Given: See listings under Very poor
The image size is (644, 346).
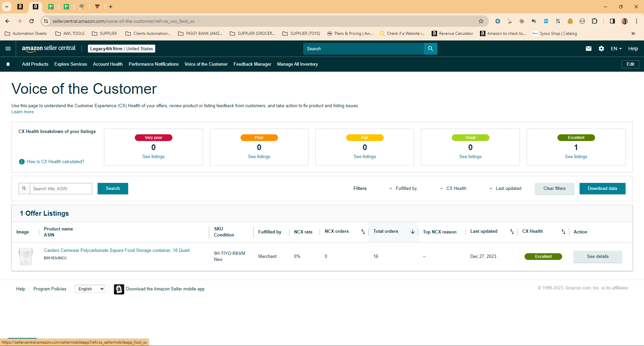Looking at the screenshot, I should [154, 157].
